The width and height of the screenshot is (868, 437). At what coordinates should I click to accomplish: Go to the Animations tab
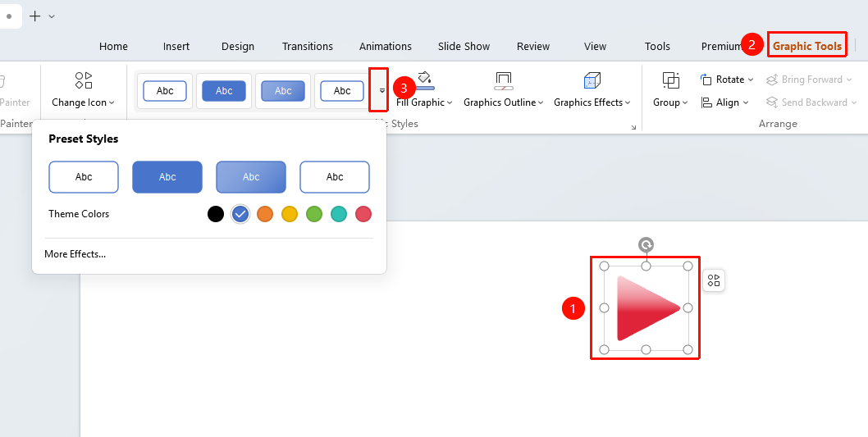(x=386, y=47)
